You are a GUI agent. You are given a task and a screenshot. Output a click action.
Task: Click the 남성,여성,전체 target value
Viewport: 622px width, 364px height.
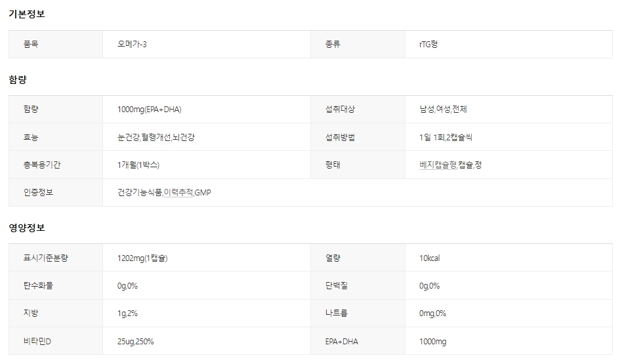pos(443,110)
